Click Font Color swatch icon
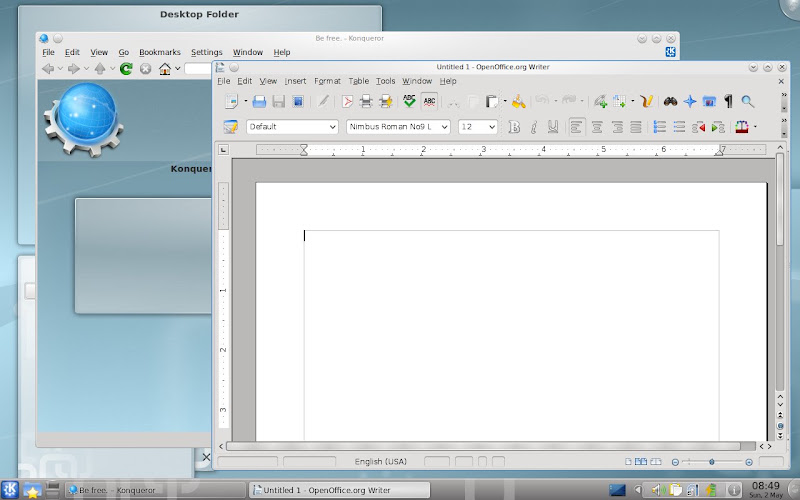 point(742,127)
